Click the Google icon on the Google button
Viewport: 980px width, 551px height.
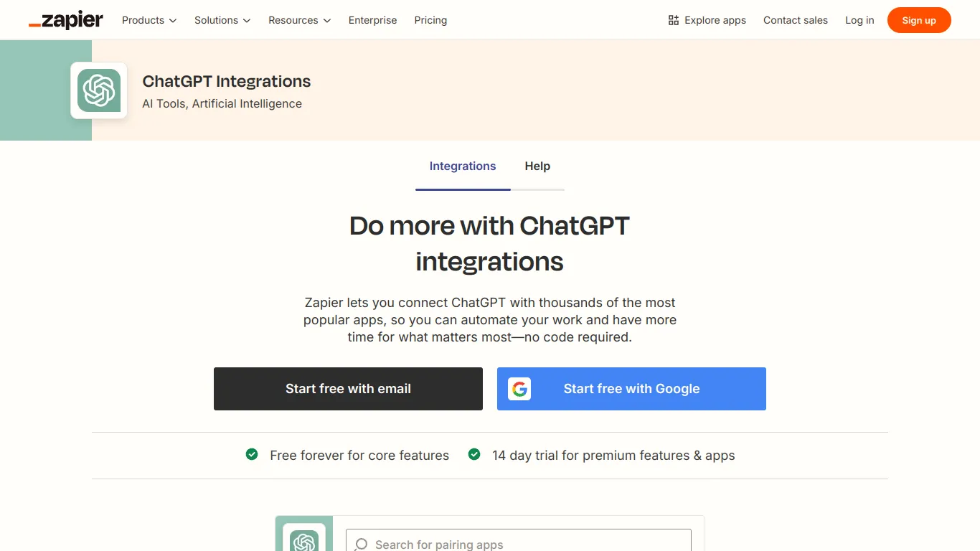[519, 389]
